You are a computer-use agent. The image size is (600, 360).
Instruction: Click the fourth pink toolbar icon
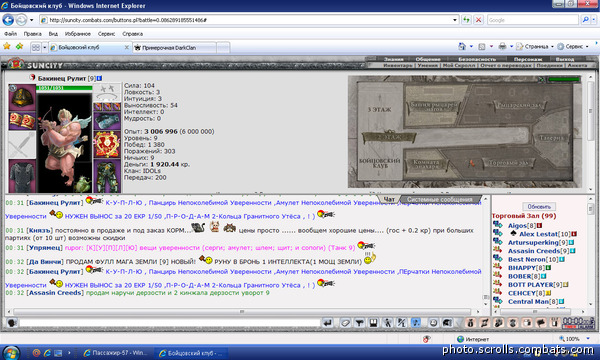pos(513,323)
